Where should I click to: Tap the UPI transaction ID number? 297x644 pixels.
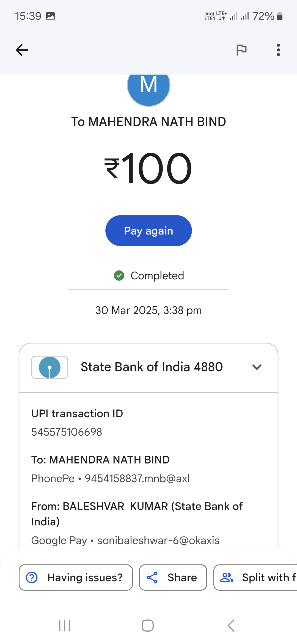[x=67, y=432]
